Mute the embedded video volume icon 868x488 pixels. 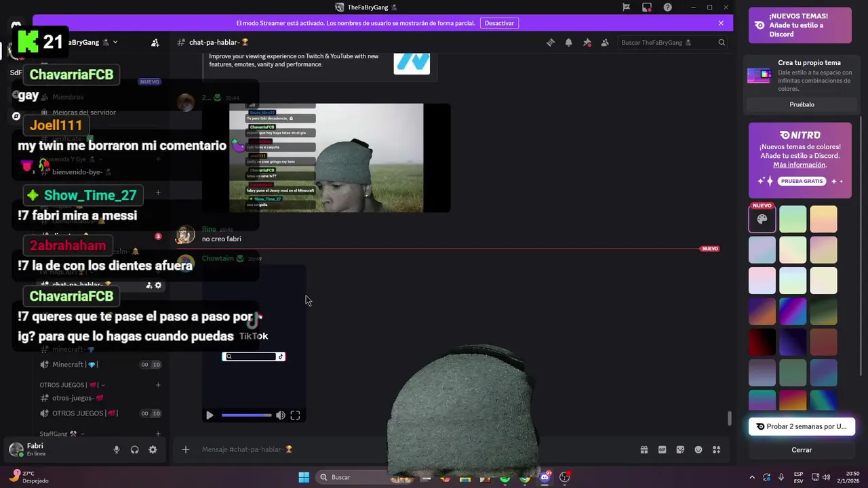(280, 415)
